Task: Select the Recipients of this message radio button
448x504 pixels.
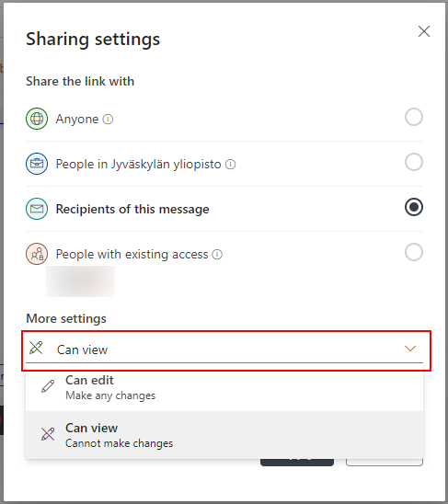Action: (x=414, y=207)
